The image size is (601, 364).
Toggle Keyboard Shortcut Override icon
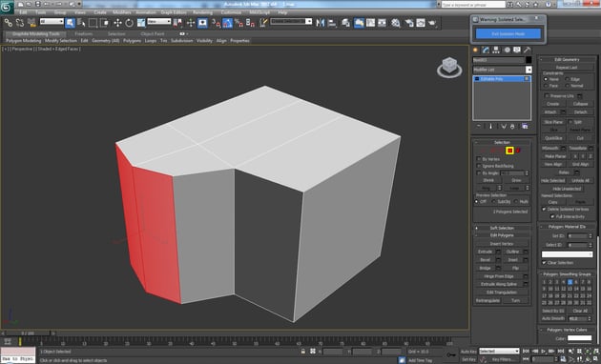pyautogui.click(x=202, y=23)
